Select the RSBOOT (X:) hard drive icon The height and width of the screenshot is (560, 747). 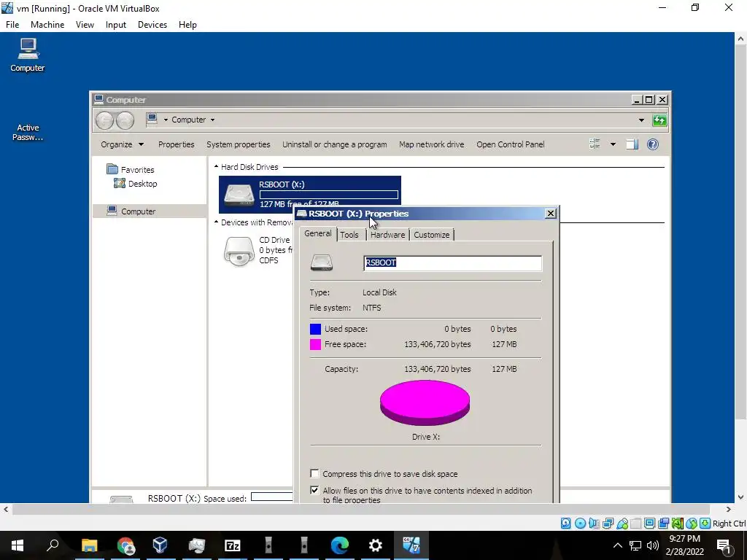point(239,195)
